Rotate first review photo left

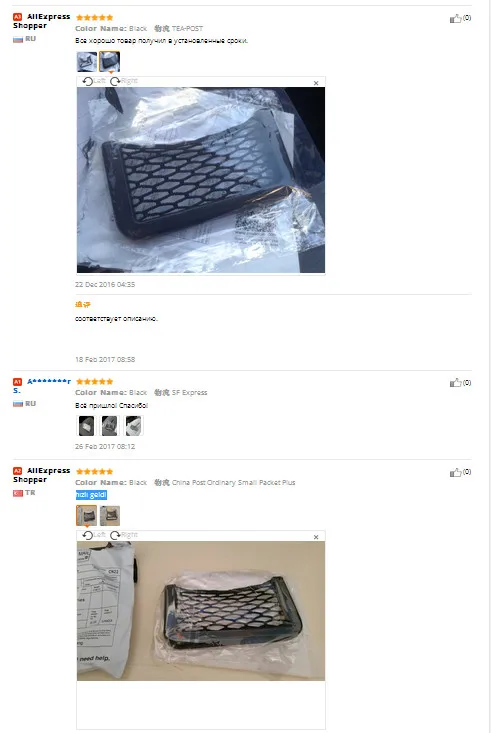(x=94, y=81)
